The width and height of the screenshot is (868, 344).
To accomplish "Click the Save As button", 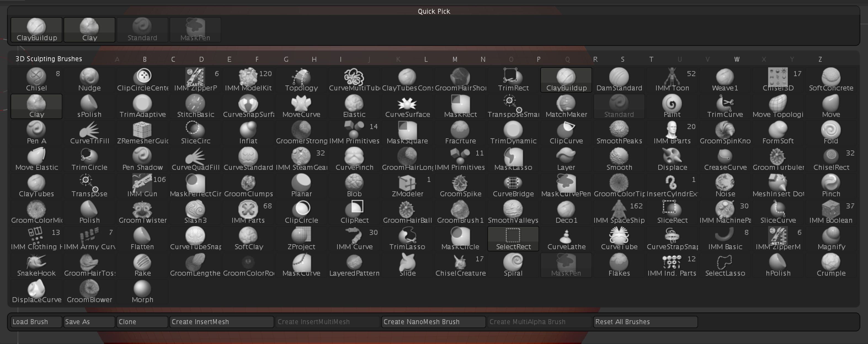I will 89,322.
